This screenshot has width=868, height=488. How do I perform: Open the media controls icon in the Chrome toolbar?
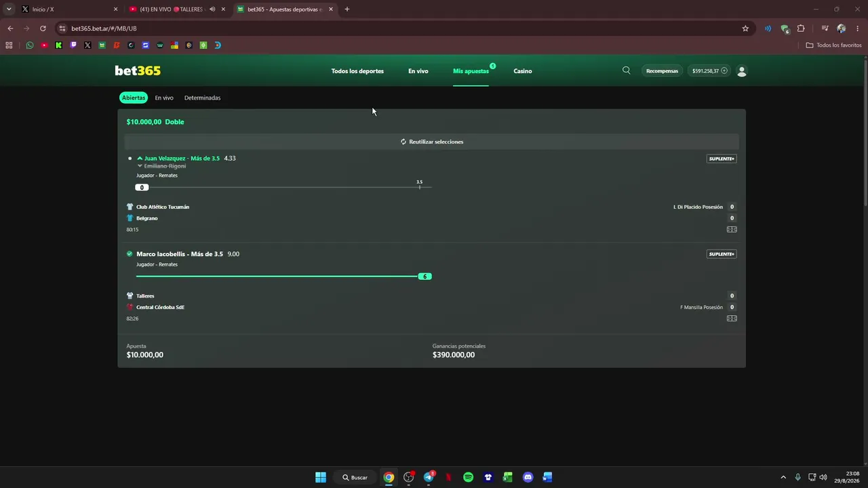(825, 28)
